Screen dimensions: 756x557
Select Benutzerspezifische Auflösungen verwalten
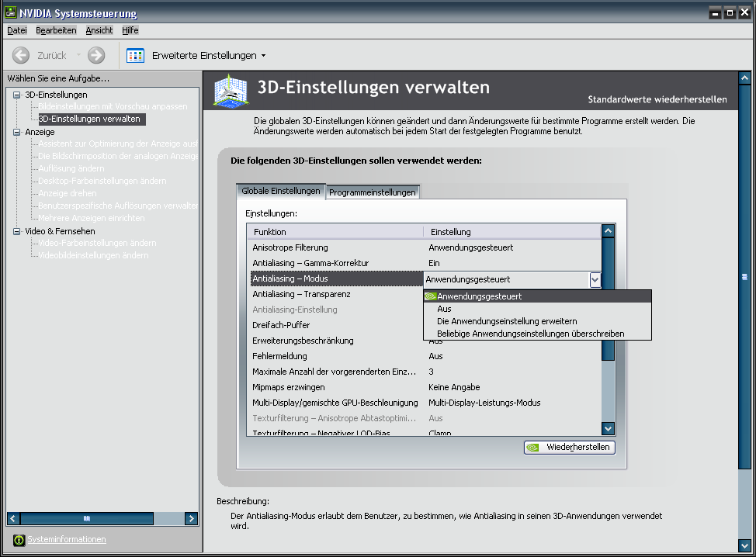pos(118,206)
